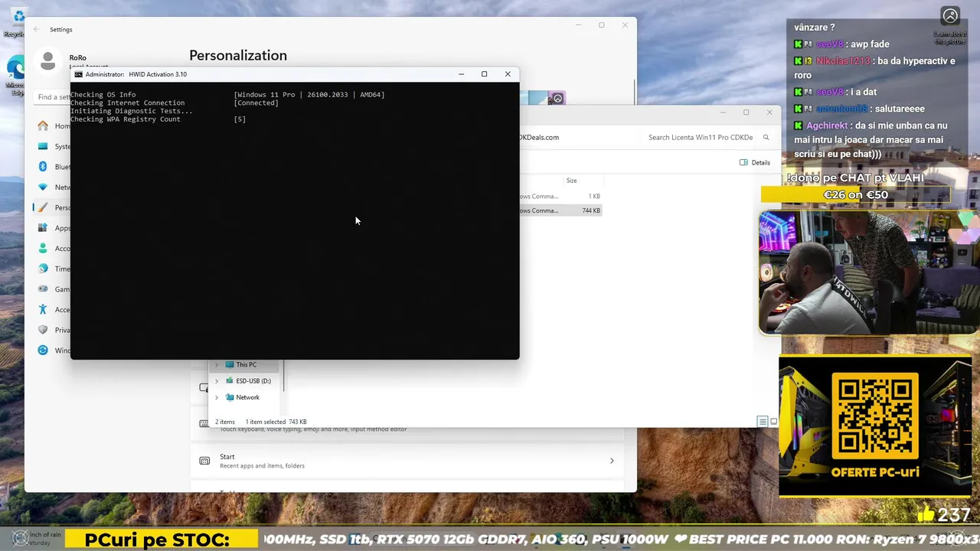The width and height of the screenshot is (980, 551).
Task: Click '2 items' status bar text
Action: (225, 422)
